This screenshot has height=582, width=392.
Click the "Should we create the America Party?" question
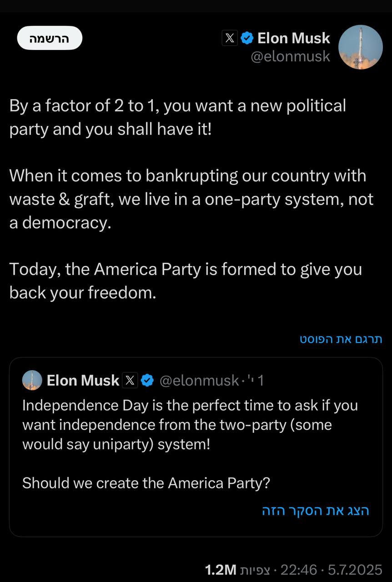[146, 482]
